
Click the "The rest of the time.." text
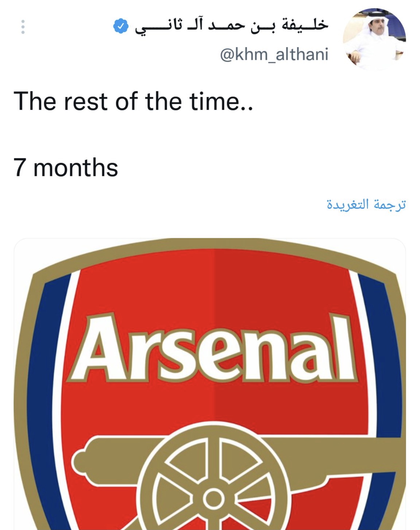coord(133,101)
